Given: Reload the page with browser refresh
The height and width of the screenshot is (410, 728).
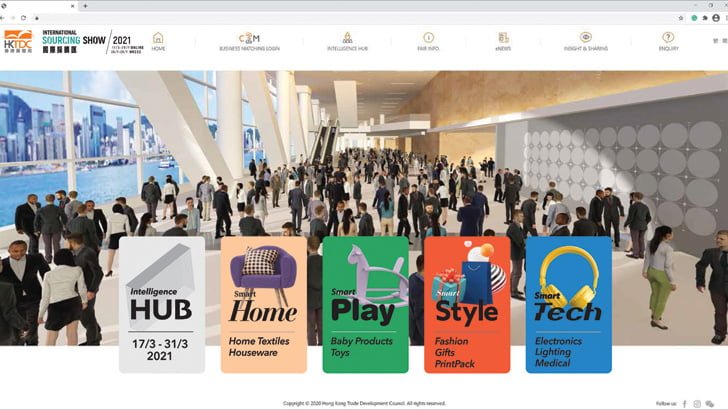Looking at the screenshot, I should pyautogui.click(x=24, y=18).
